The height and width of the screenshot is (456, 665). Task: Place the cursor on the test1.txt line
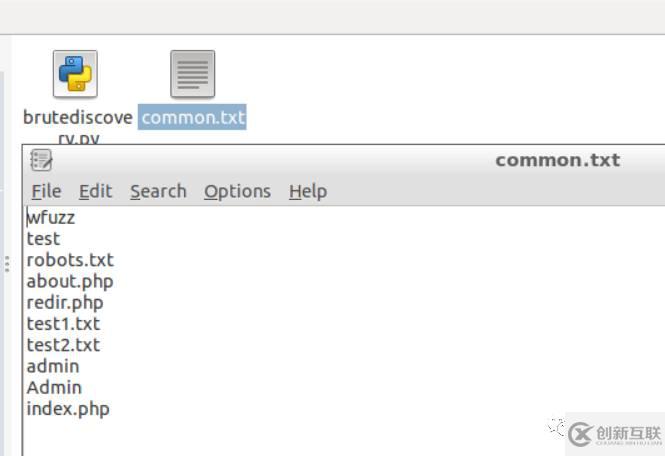coord(64,324)
